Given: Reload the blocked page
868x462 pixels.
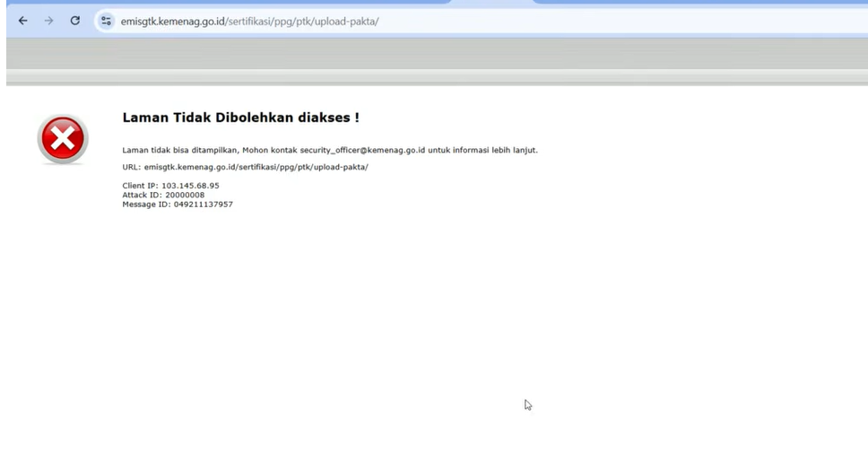Looking at the screenshot, I should click(75, 21).
